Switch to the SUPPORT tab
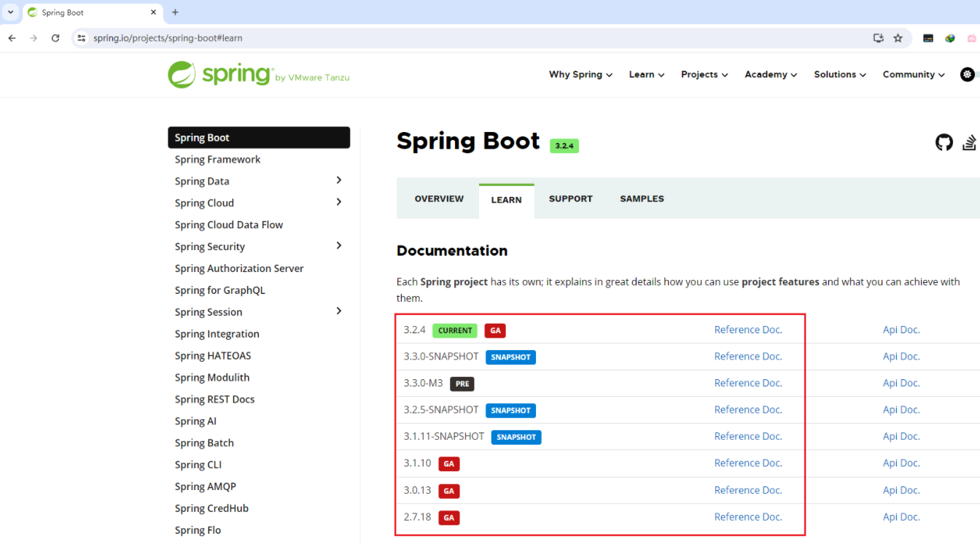Screen dimensions: 980x544 pyautogui.click(x=570, y=198)
